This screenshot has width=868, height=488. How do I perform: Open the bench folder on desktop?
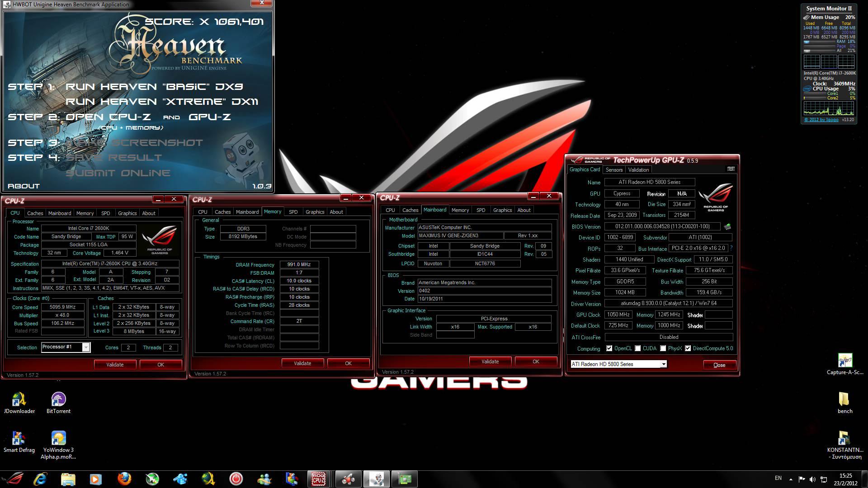point(844,403)
